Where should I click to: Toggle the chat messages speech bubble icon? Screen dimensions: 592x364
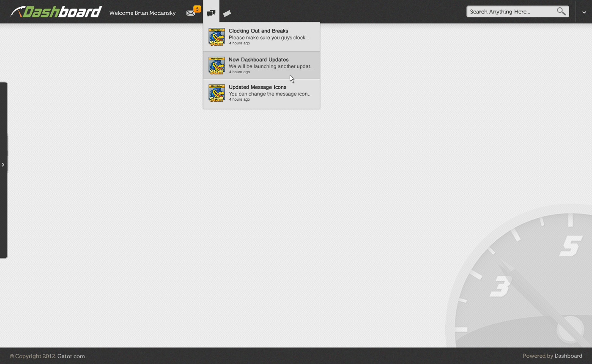[x=211, y=13]
